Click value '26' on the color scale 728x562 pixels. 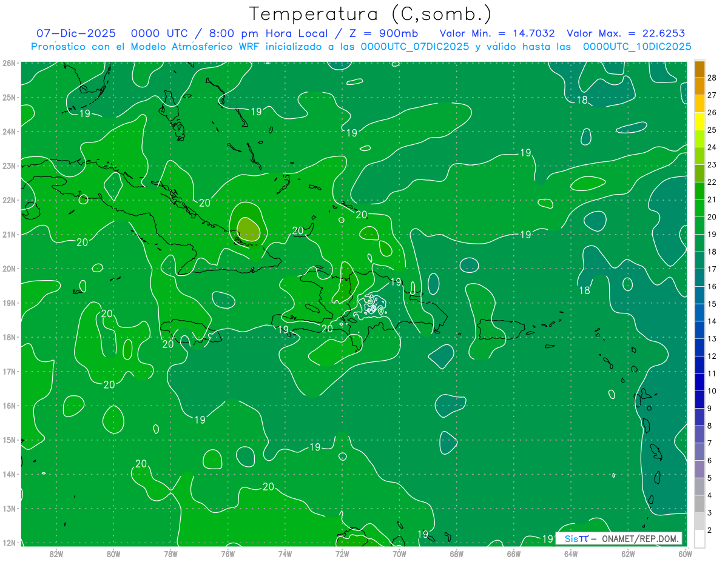(712, 112)
